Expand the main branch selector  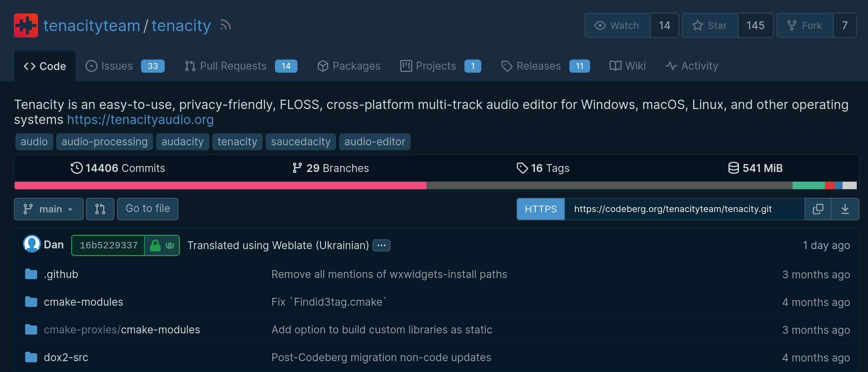49,209
